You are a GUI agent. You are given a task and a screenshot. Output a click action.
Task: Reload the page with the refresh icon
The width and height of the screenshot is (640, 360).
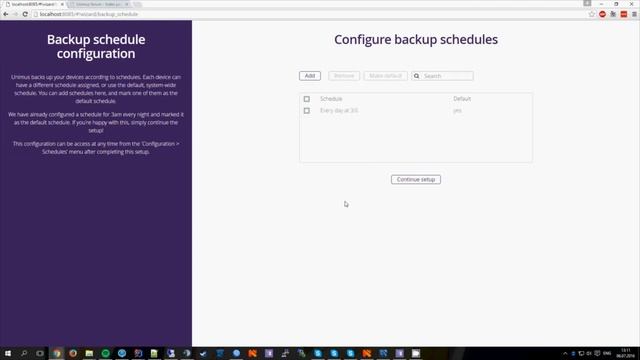pos(25,14)
